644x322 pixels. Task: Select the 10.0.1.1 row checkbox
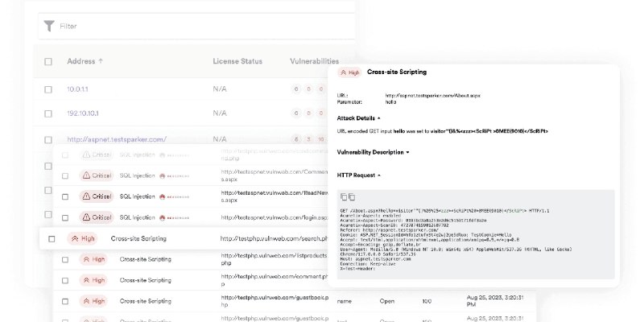tap(48, 89)
